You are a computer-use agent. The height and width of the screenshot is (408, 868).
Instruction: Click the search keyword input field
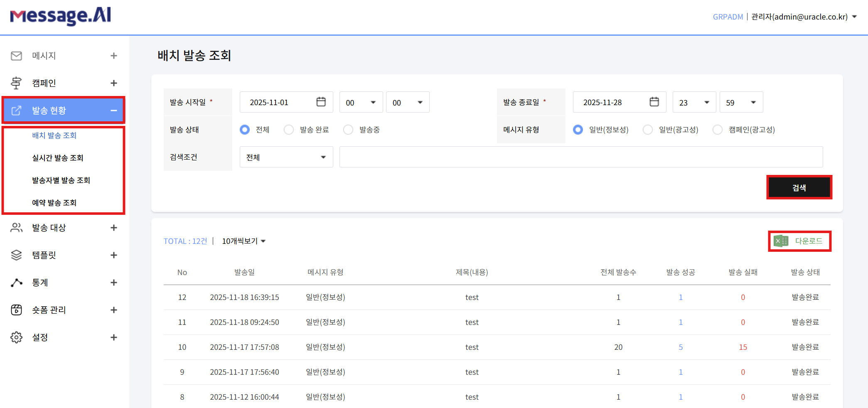point(580,157)
